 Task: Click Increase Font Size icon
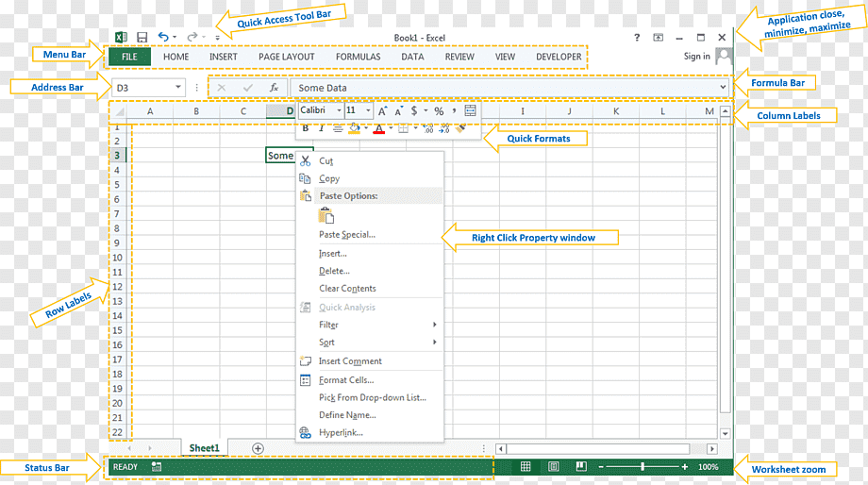[382, 111]
